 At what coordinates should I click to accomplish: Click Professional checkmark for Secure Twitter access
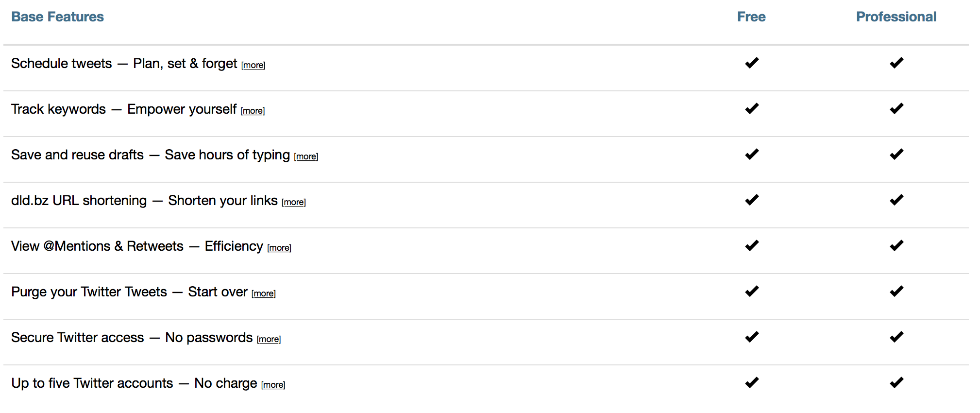coord(896,337)
